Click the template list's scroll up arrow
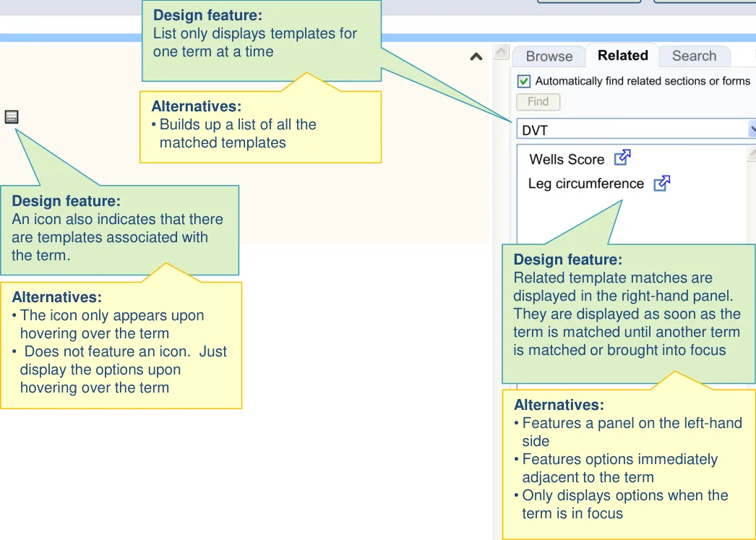This screenshot has width=756, height=540. coord(751,153)
